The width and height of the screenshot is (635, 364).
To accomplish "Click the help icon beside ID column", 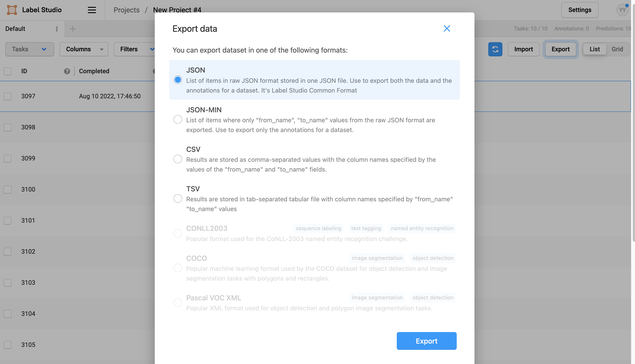I will click(x=67, y=71).
